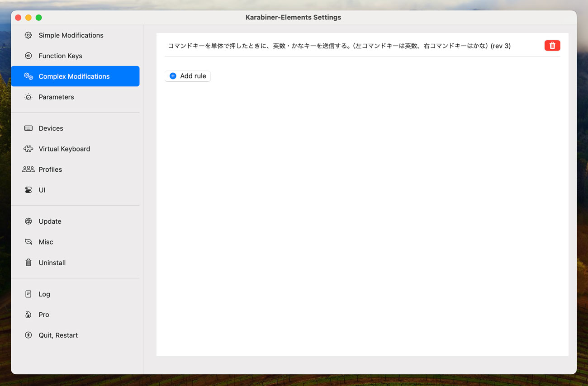
Task: Click the blue plus icon on Add rule
Action: click(173, 76)
